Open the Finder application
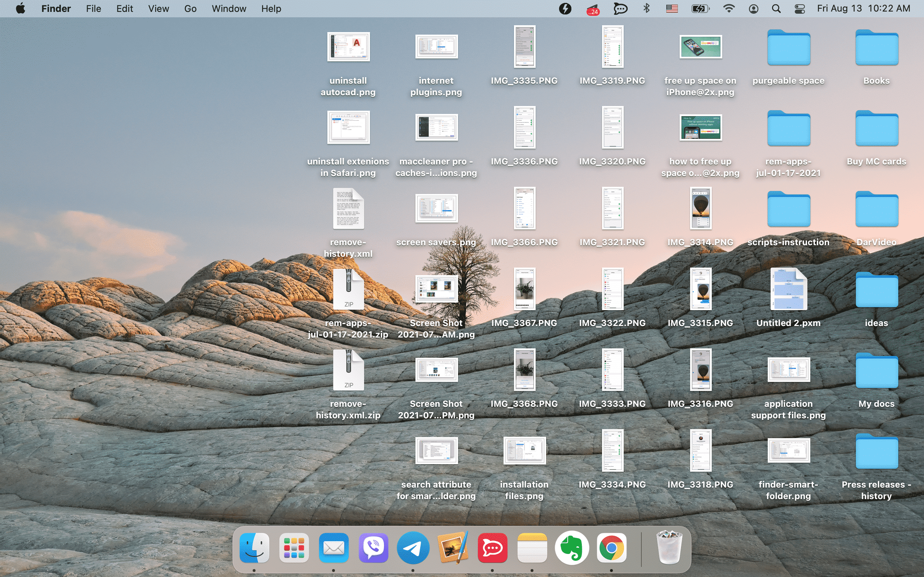Image resolution: width=924 pixels, height=577 pixels. (x=254, y=548)
